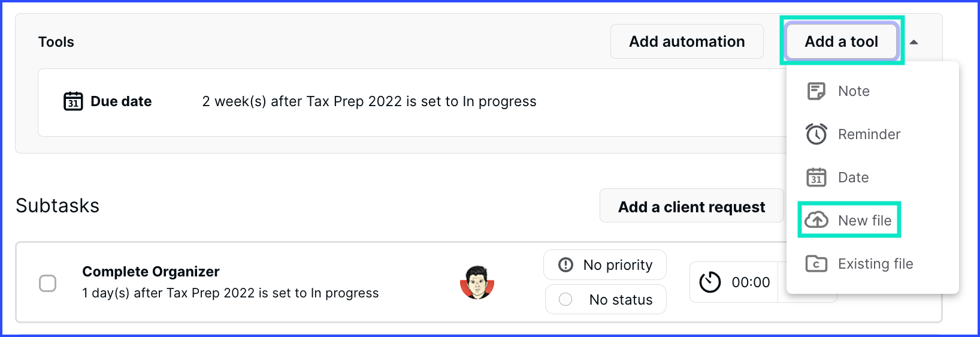Click the Due date calendar icon

click(x=73, y=101)
